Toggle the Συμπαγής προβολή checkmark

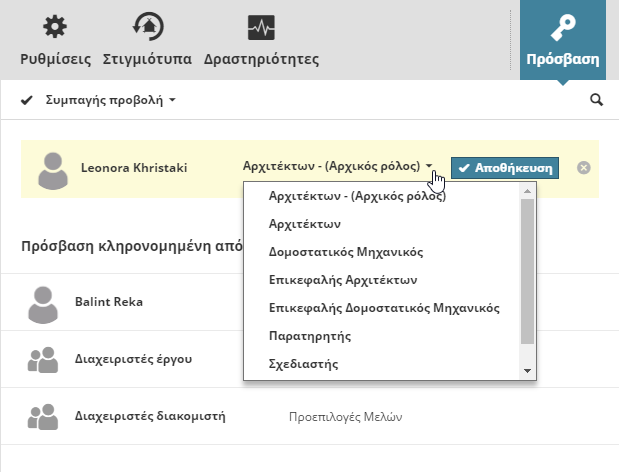27,100
